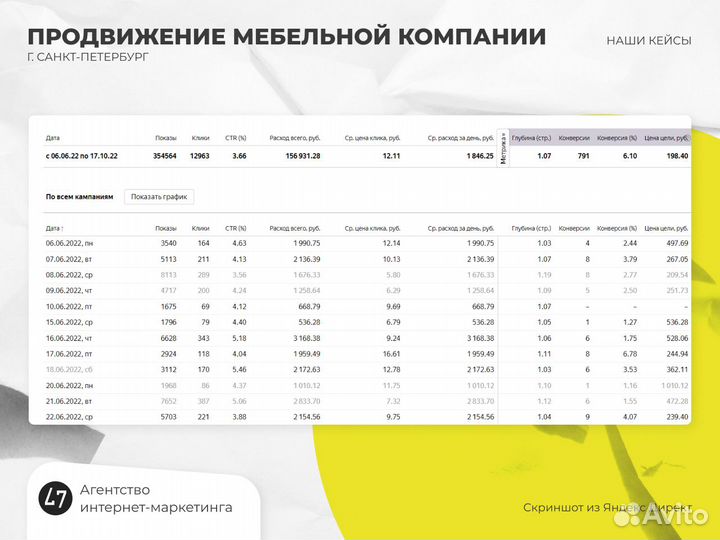Click clicks value '69' for 10.06.2022
The height and width of the screenshot is (540, 720).
205,307
